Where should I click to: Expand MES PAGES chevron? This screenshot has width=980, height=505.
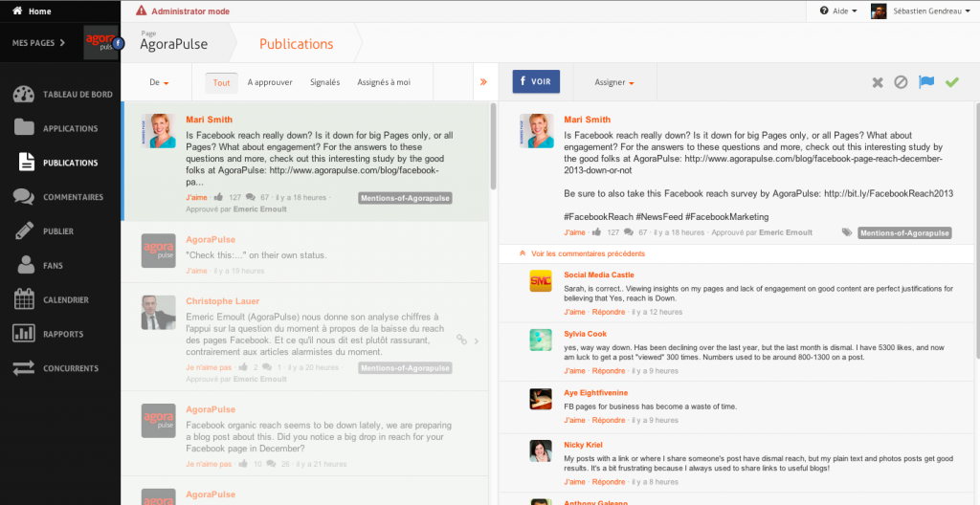coord(62,43)
